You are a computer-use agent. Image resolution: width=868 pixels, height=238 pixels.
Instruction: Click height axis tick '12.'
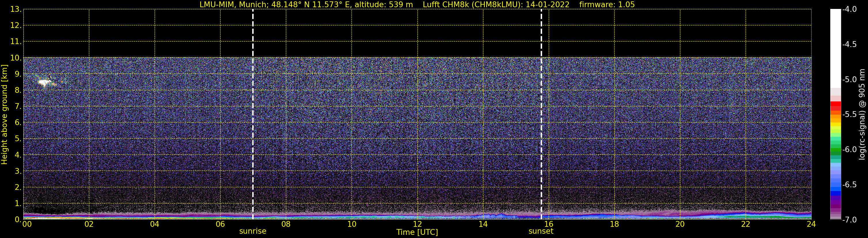pos(16,26)
